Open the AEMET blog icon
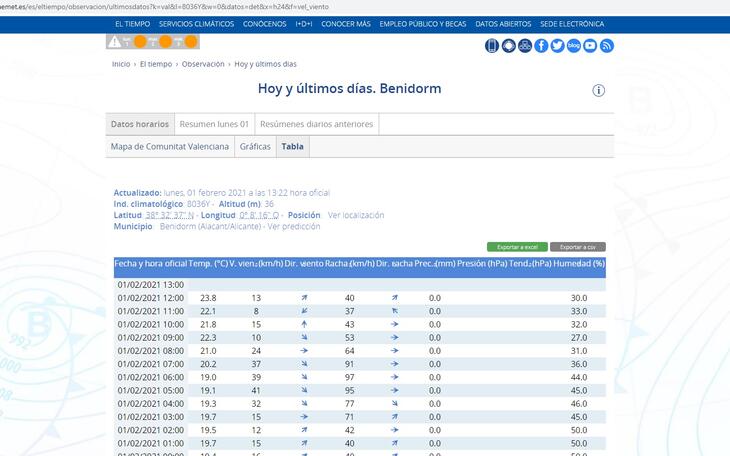The image size is (730, 456). point(574,46)
